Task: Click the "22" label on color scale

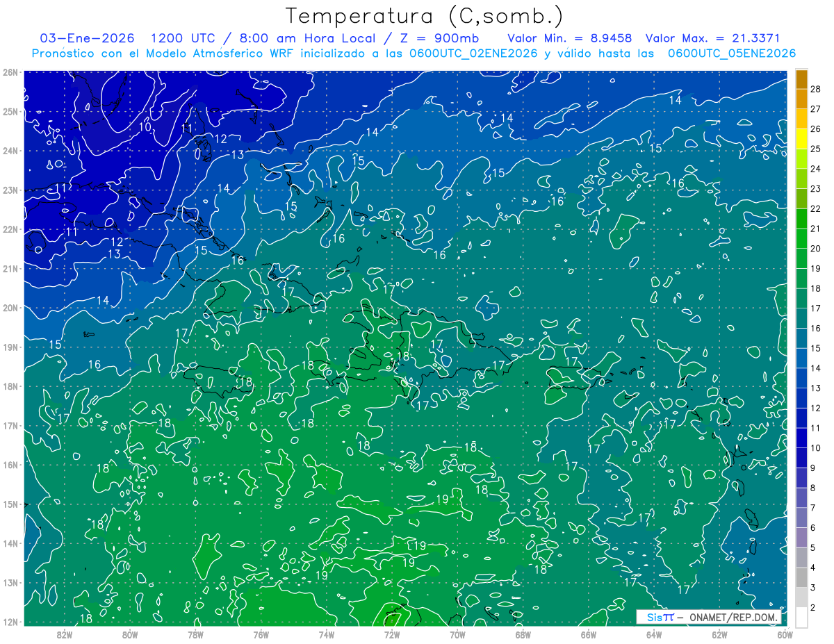Action: (x=816, y=208)
